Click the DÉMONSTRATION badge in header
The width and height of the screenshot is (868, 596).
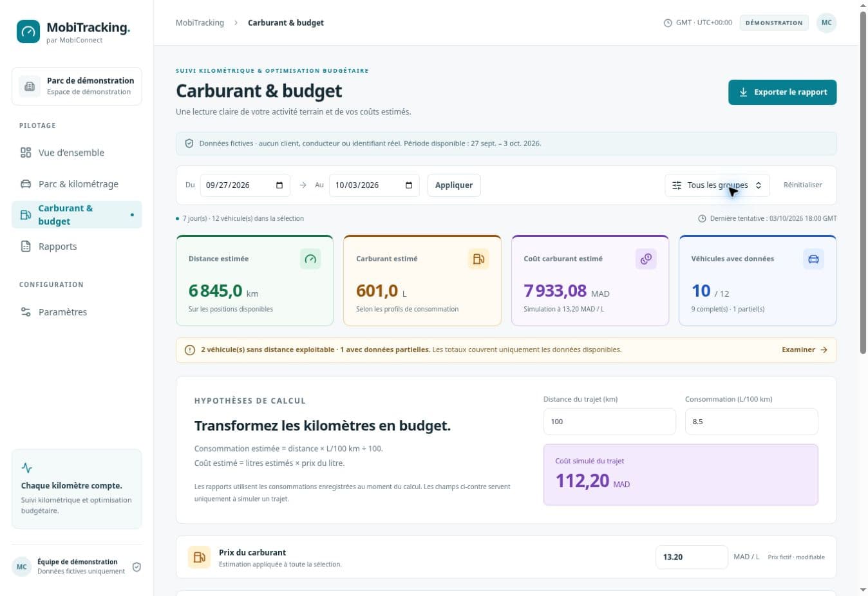click(x=774, y=23)
